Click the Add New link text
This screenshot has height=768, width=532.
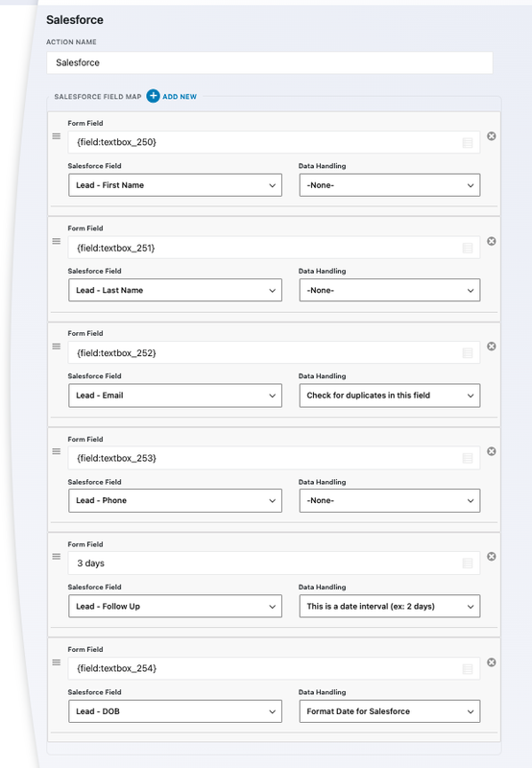180,97
